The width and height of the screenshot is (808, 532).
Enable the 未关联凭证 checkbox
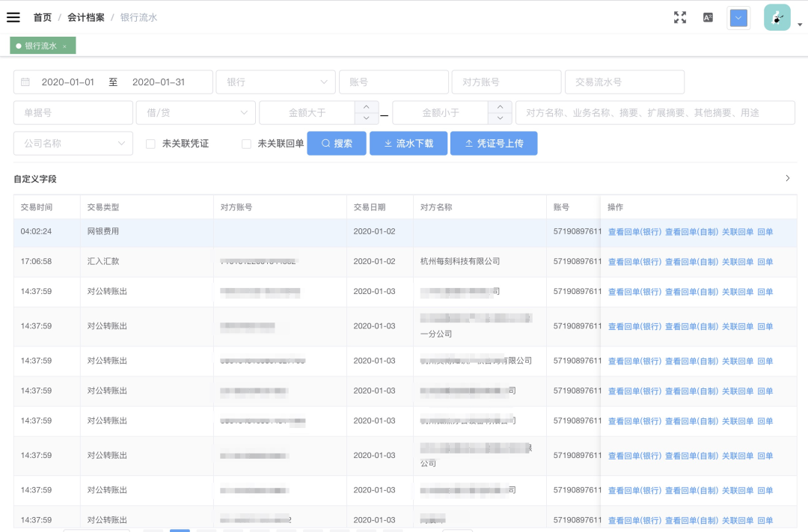149,143
